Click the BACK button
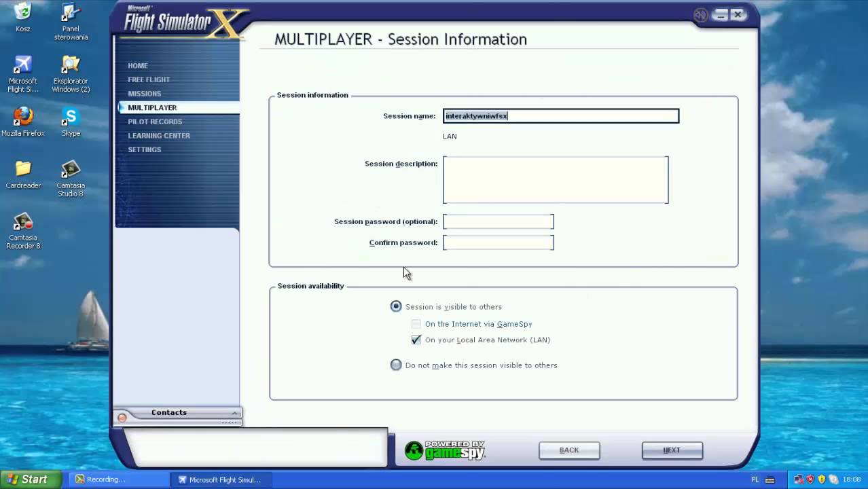The width and height of the screenshot is (868, 489). 569,450
